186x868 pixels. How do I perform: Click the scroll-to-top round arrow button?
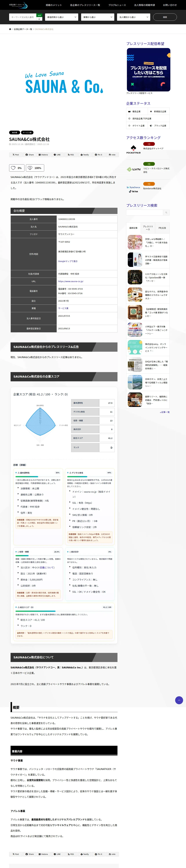click(x=179, y=700)
